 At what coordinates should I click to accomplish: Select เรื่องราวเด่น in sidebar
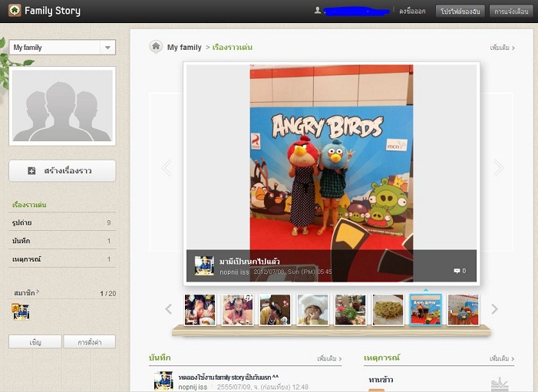tap(29, 205)
